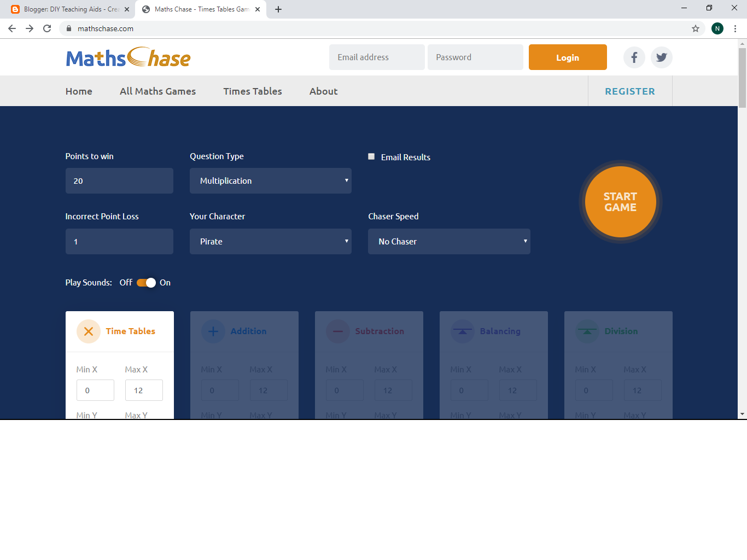
Task: Click the Login button
Action: click(x=568, y=57)
